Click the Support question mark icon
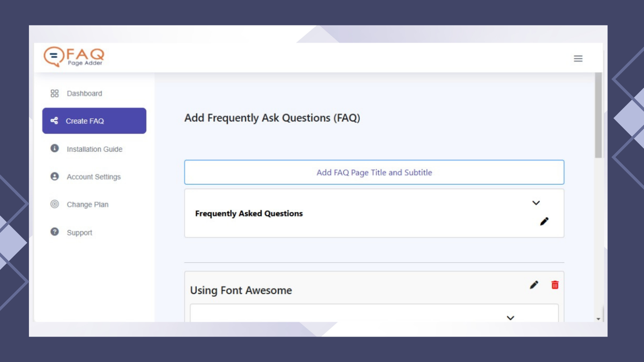Viewport: 644px width, 362px height. pos(55,232)
